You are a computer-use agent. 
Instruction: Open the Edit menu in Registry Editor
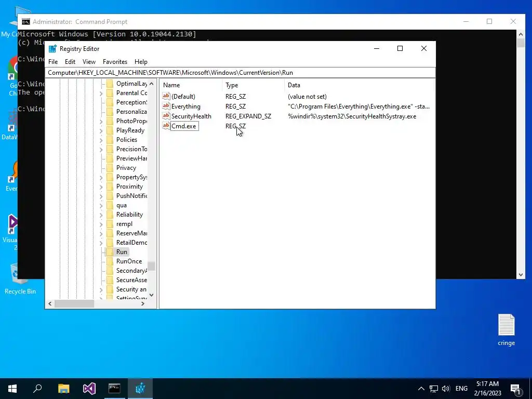click(x=70, y=62)
